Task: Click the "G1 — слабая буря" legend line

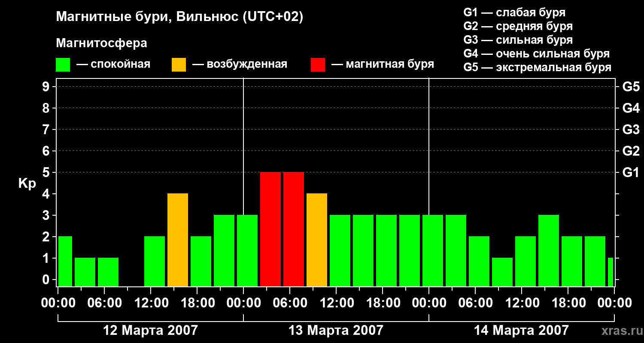Action: pyautogui.click(x=514, y=12)
